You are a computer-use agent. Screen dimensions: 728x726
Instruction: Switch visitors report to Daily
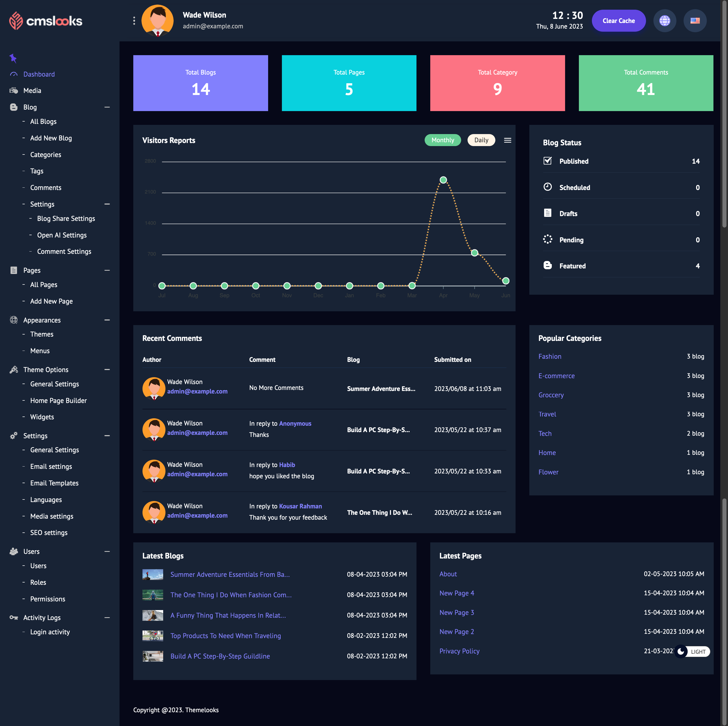coord(481,140)
